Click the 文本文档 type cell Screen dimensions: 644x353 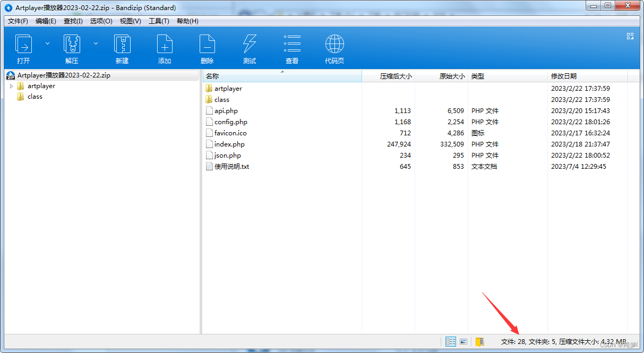[484, 167]
